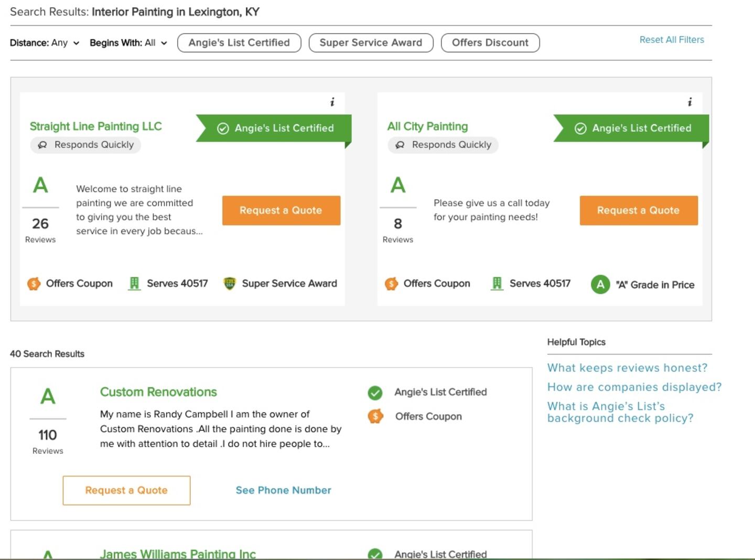Screen dimensions: 755x560
Task: Open the Custom Renovations listing title
Action: click(x=158, y=392)
